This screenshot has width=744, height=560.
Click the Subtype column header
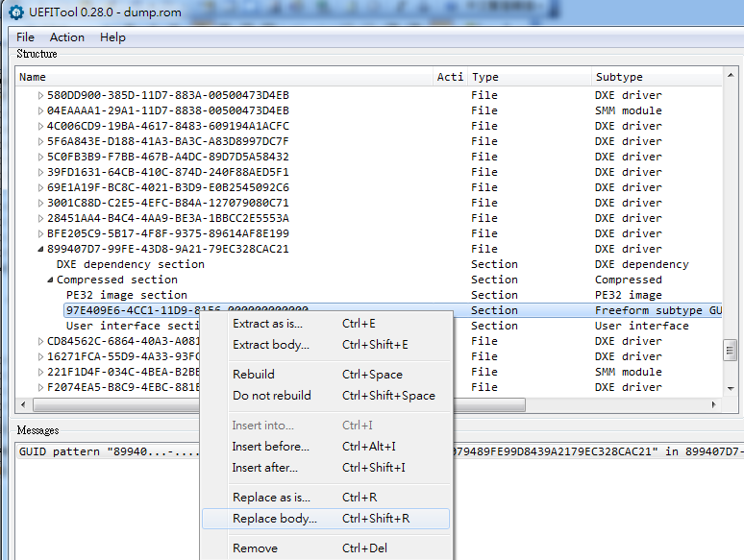point(657,77)
